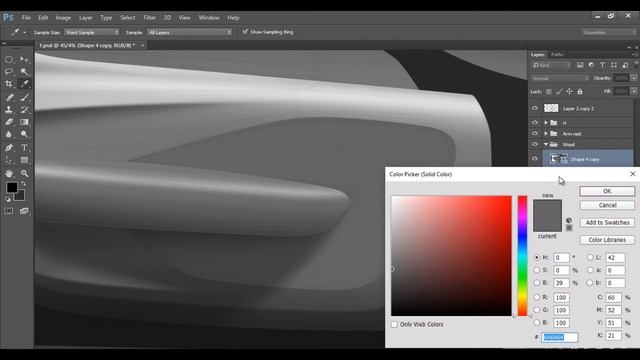This screenshot has height=360, width=640.
Task: Enable Only Web Colors checkbox
Action: (x=394, y=324)
